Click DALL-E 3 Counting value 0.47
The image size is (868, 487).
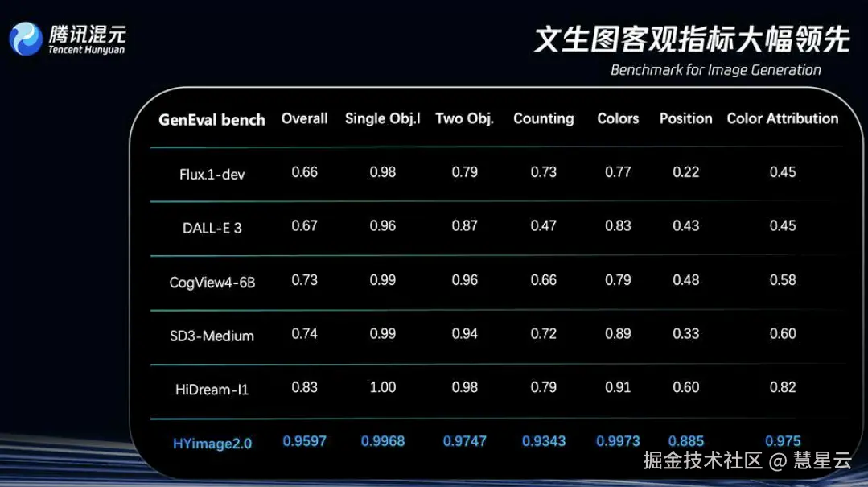click(544, 226)
